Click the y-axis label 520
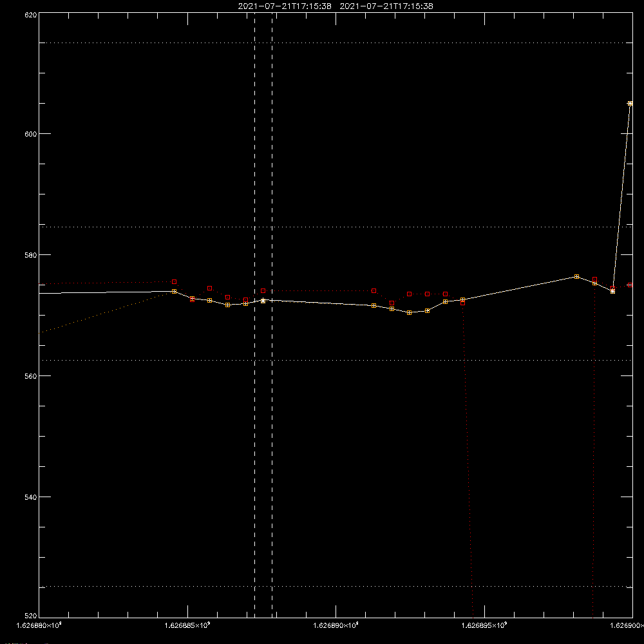The image size is (644, 644). pos(31,616)
